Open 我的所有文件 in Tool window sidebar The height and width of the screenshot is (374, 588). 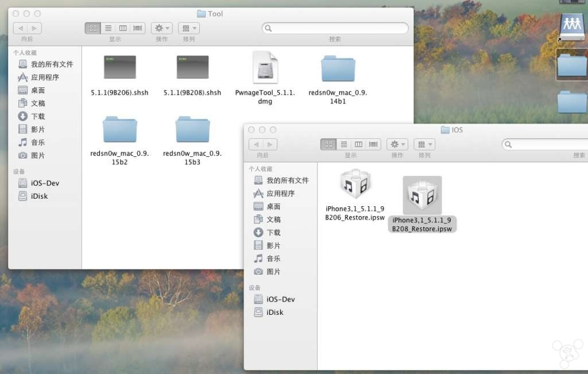(45, 64)
